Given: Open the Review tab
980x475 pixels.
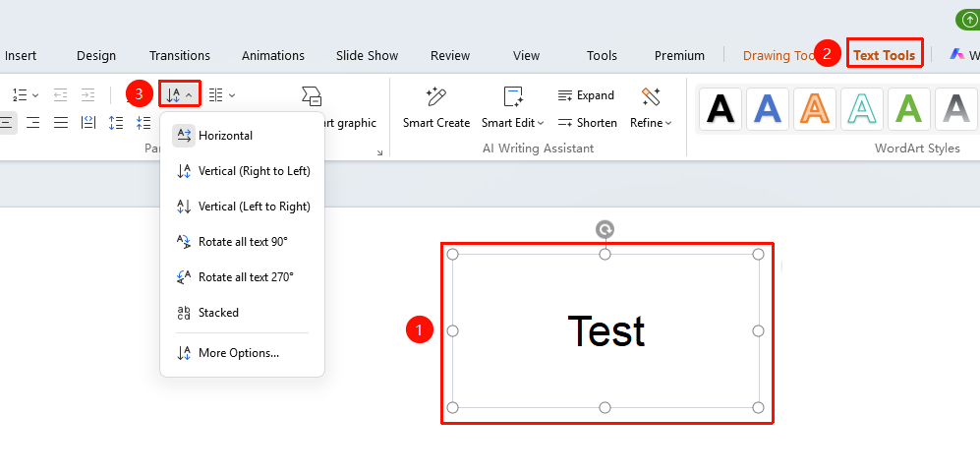Looking at the screenshot, I should [450, 56].
